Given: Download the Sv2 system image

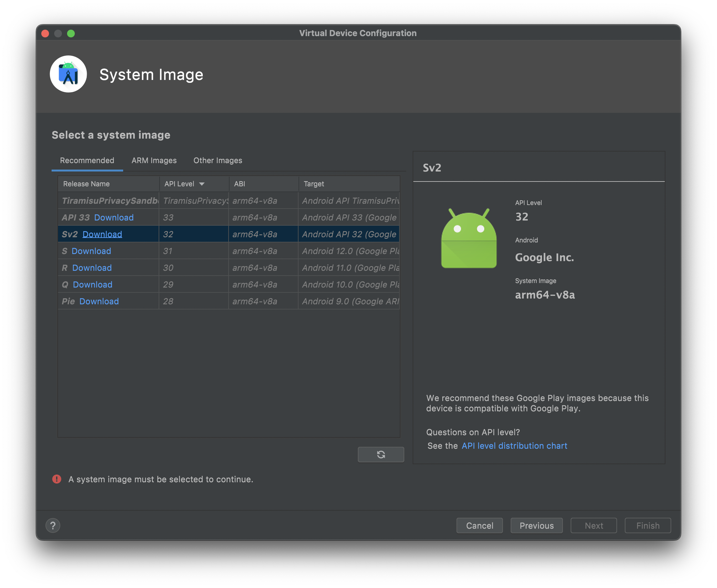Looking at the screenshot, I should (x=102, y=234).
